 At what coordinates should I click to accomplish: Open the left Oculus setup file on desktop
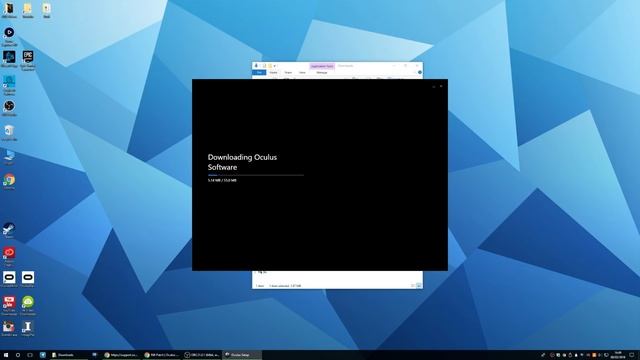pyautogui.click(x=9, y=280)
